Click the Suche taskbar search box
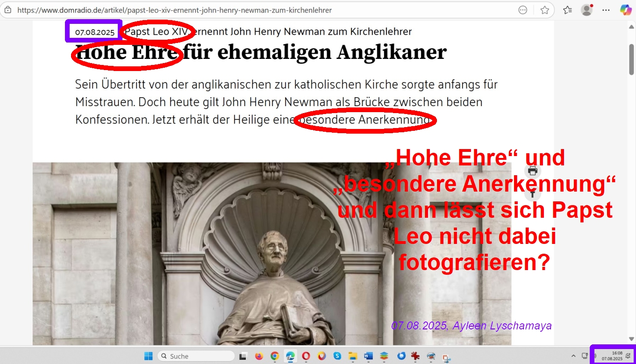Viewport: 636px width, 364px height. click(196, 356)
